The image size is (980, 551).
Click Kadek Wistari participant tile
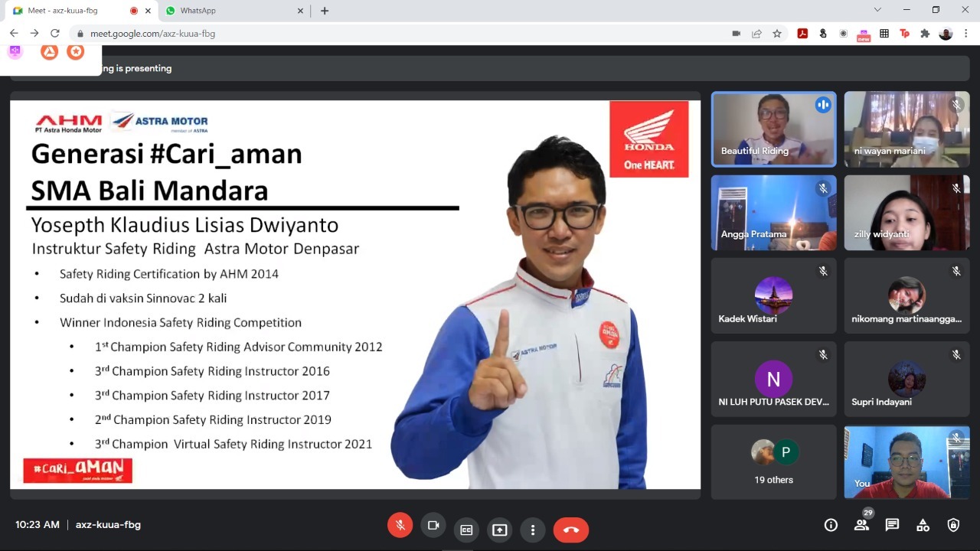pyautogui.click(x=773, y=295)
